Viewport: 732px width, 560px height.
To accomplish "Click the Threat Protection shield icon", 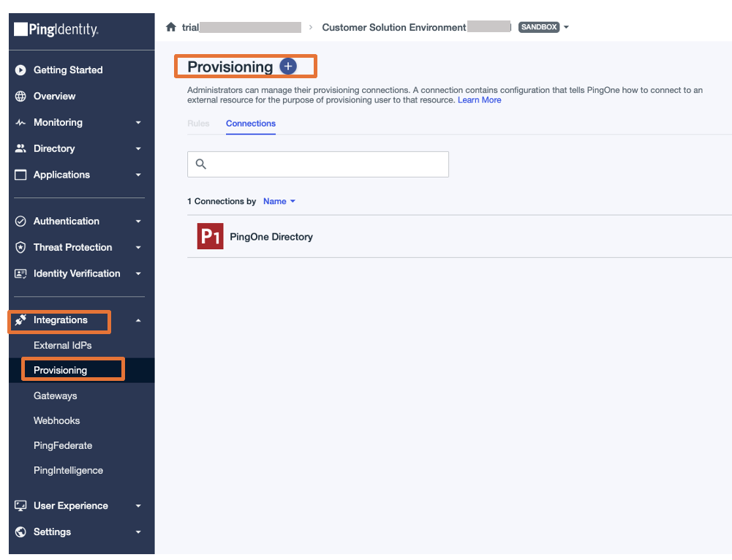I will coord(20,247).
